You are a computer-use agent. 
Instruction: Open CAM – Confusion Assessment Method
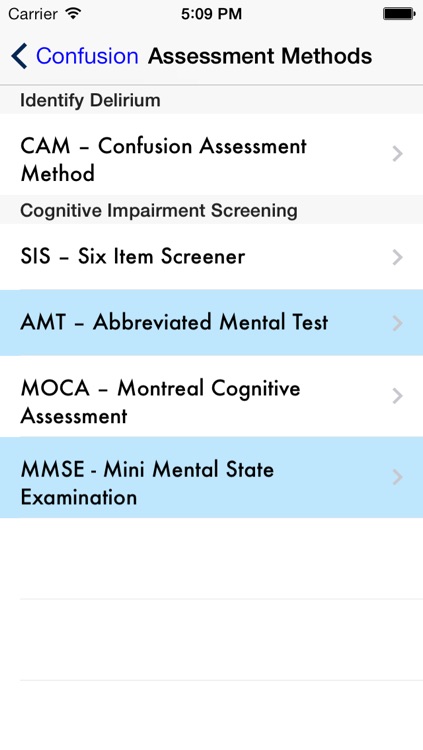(212, 154)
